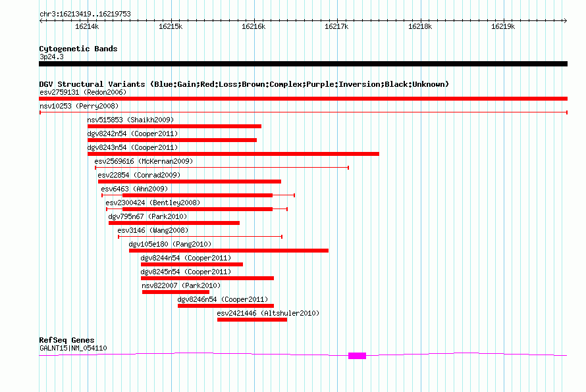Click the dgv8244n54 (Cooper2011) label
Image resolution: width=586 pixels, height=392 pixels.
186,258
